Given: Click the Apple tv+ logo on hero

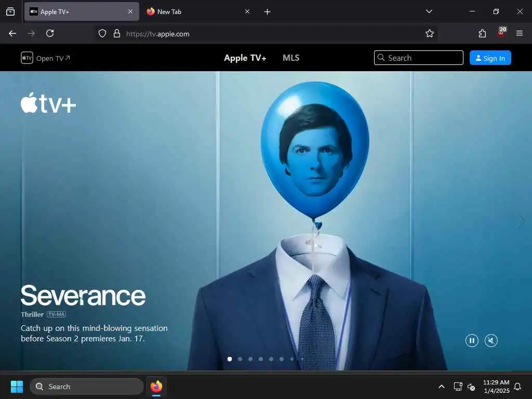Looking at the screenshot, I should point(48,103).
